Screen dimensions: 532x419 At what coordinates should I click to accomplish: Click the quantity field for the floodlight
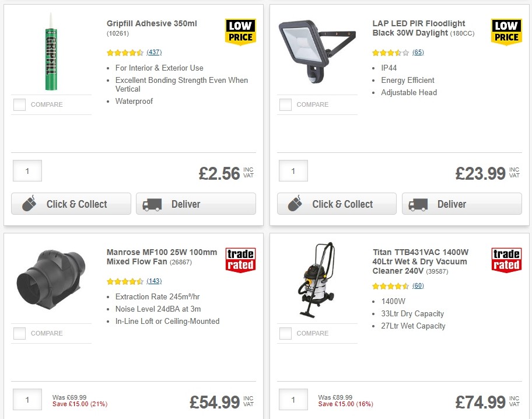click(x=293, y=170)
